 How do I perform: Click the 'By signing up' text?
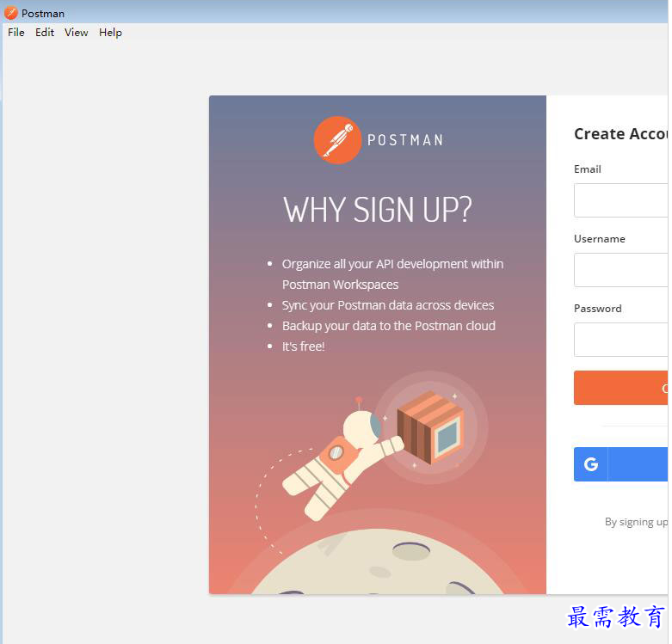(636, 522)
